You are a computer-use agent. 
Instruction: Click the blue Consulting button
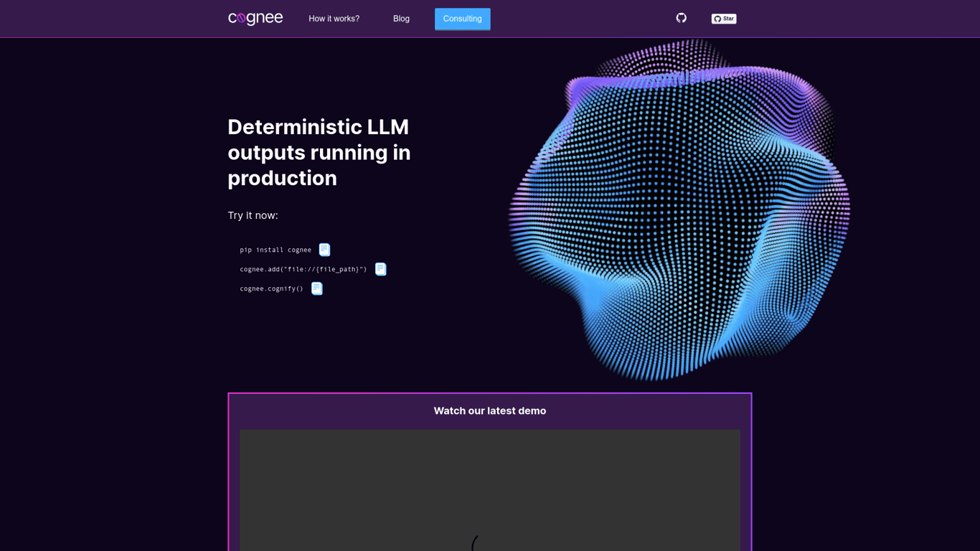click(x=462, y=19)
